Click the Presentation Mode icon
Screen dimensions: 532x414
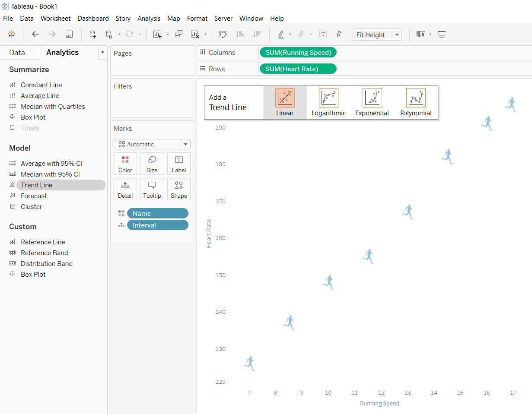pos(442,35)
